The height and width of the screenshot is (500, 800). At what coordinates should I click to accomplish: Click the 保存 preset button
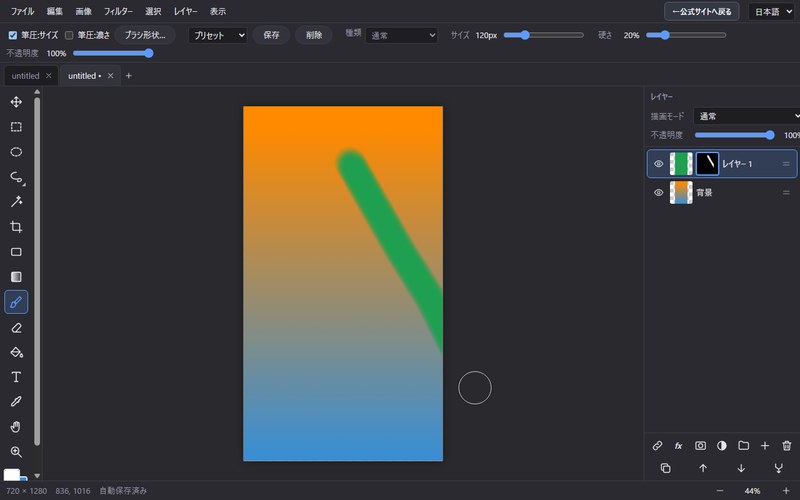click(271, 35)
